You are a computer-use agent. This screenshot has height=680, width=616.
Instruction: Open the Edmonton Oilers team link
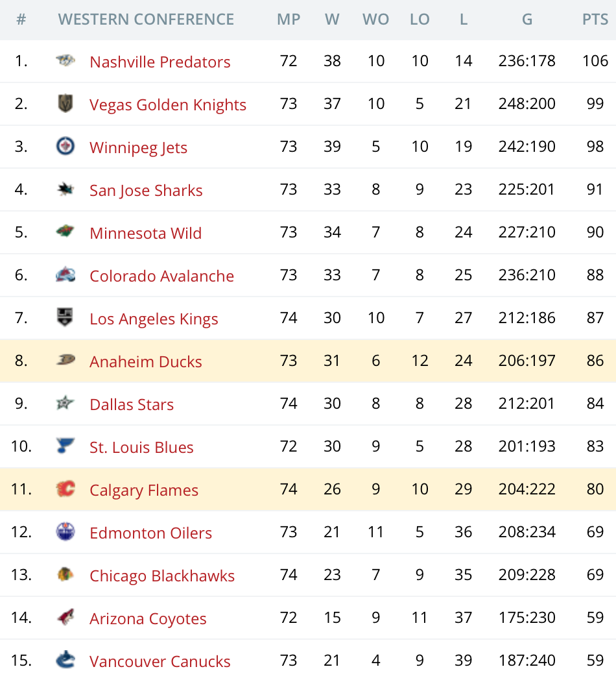[150, 533]
